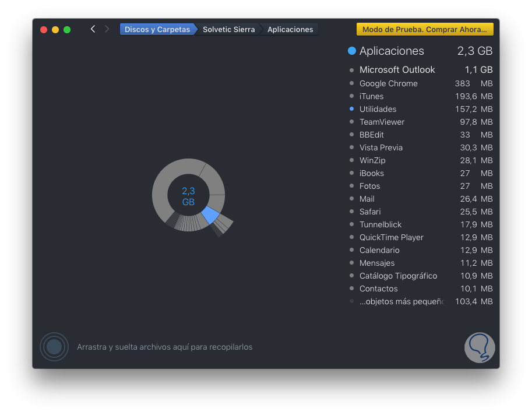
Task: Select iBooks row
Action: [421, 173]
